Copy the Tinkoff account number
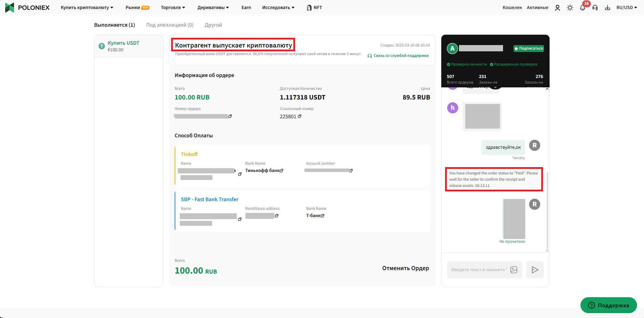 (x=351, y=171)
